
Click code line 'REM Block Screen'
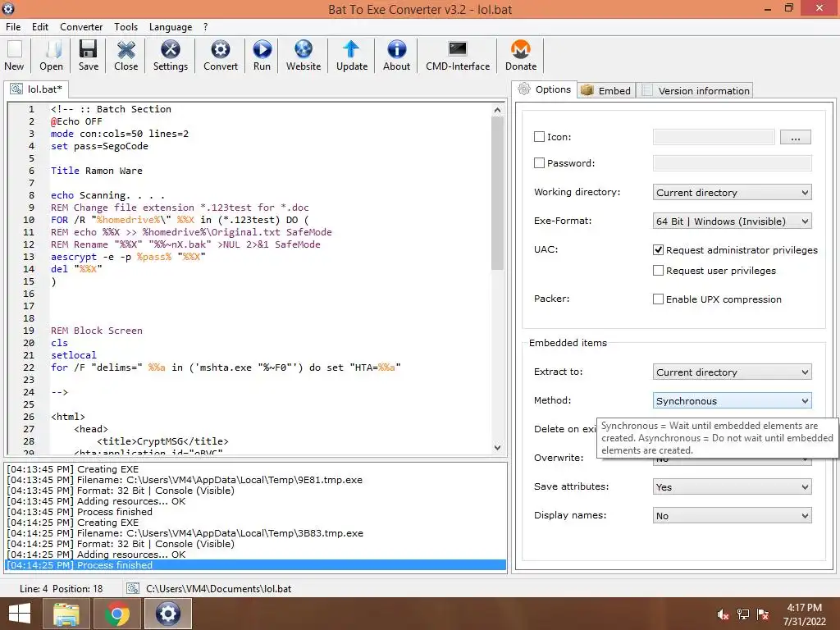97,331
